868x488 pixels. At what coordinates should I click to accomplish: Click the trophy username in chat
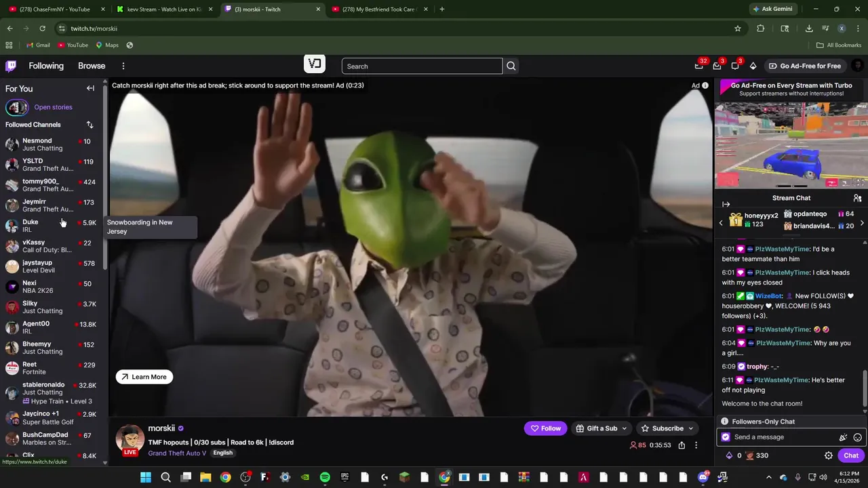pos(757,367)
